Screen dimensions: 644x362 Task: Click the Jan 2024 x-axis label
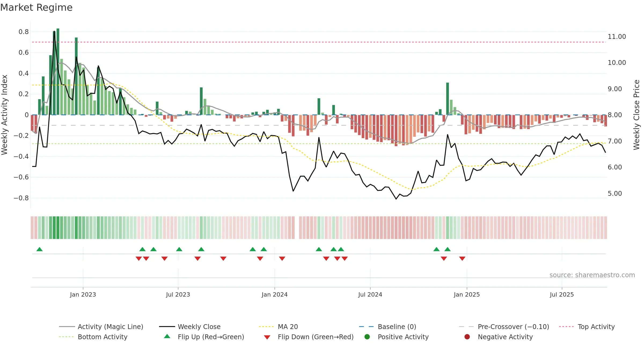click(x=275, y=294)
